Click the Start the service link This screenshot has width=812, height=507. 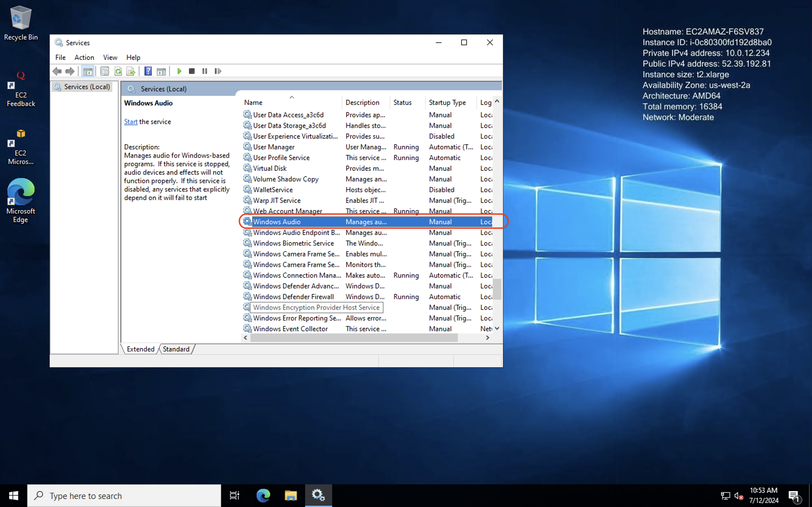pos(131,121)
